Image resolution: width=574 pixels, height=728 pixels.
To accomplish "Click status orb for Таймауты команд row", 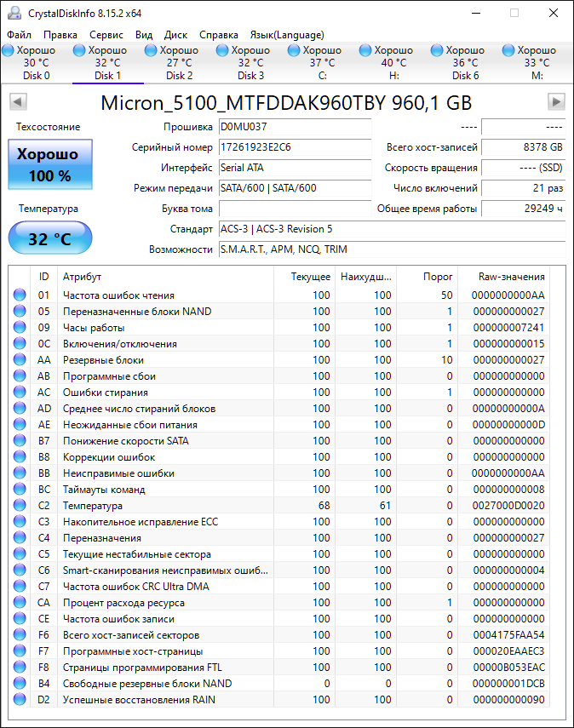I will pos(20,489).
